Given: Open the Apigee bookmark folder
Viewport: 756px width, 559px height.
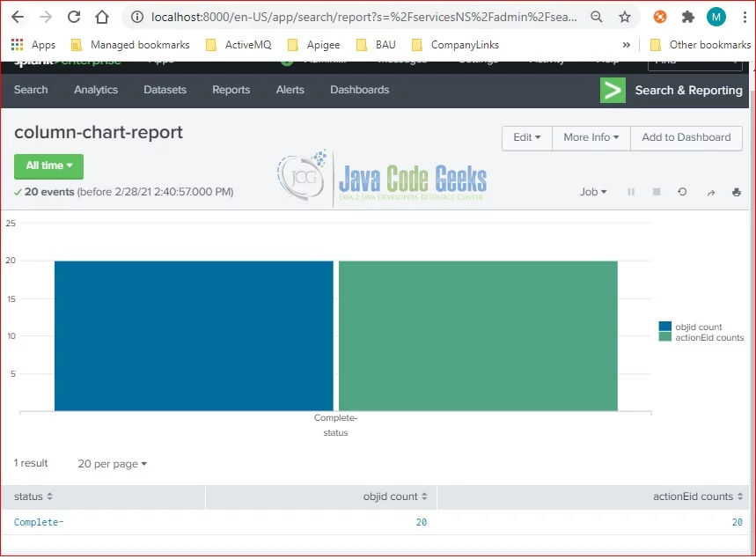Looking at the screenshot, I should point(314,45).
